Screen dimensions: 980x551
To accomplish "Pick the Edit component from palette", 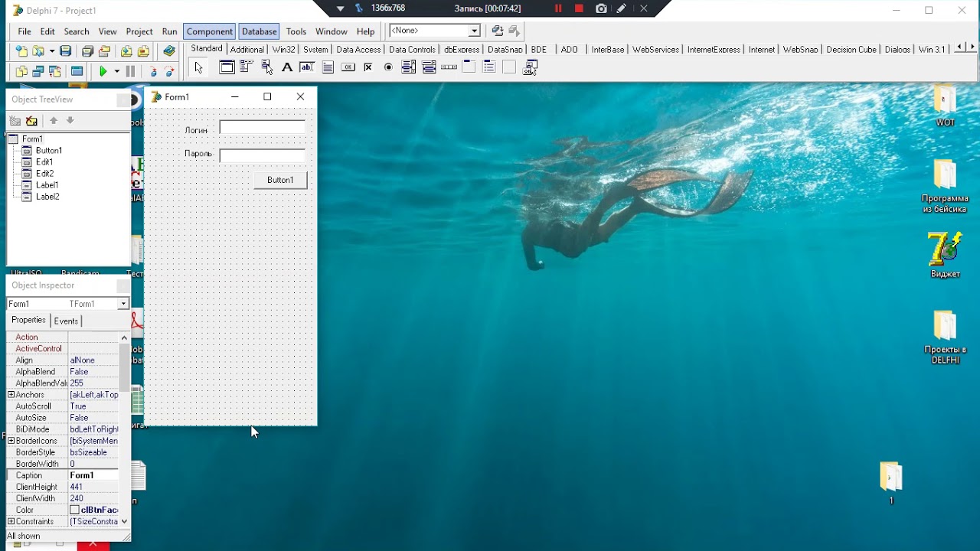I will tap(307, 67).
